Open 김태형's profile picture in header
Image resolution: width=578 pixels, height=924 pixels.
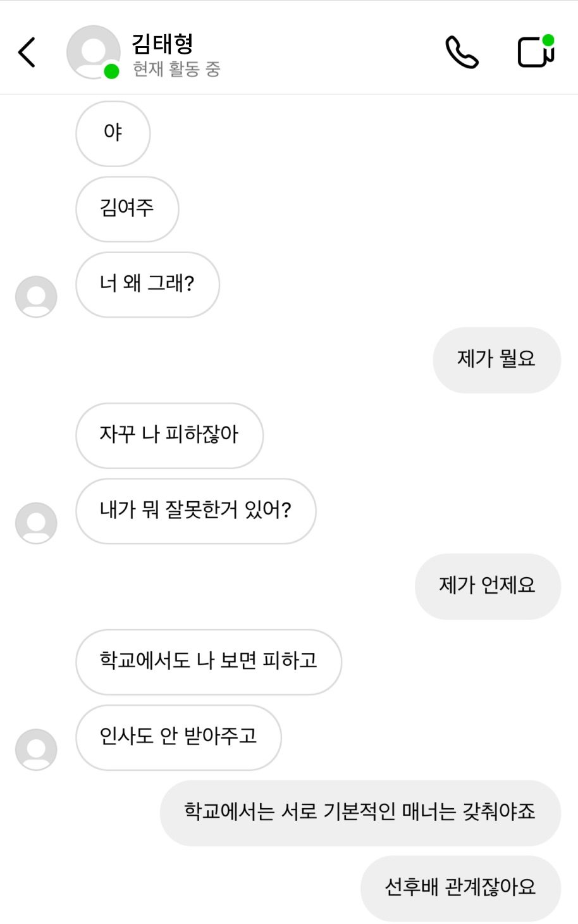(x=93, y=53)
